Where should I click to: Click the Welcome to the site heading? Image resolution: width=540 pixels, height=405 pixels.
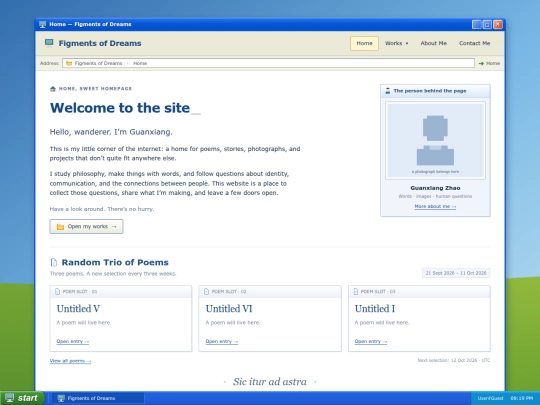(x=120, y=108)
